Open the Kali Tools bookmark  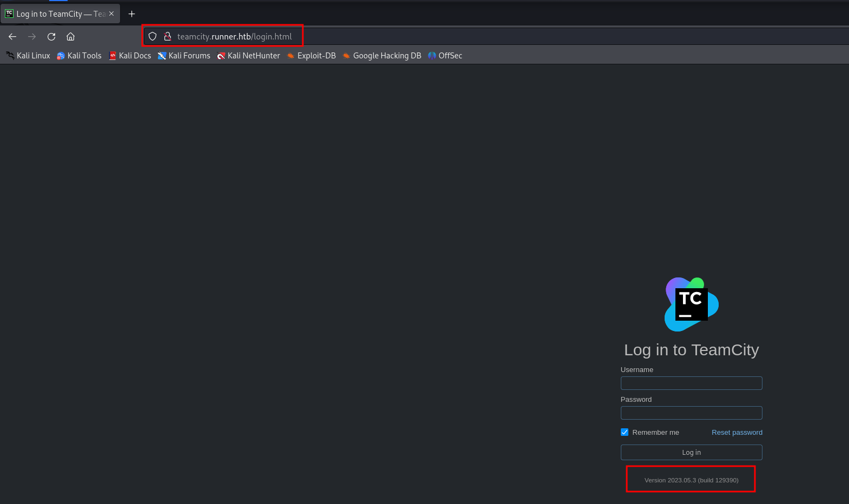79,56
